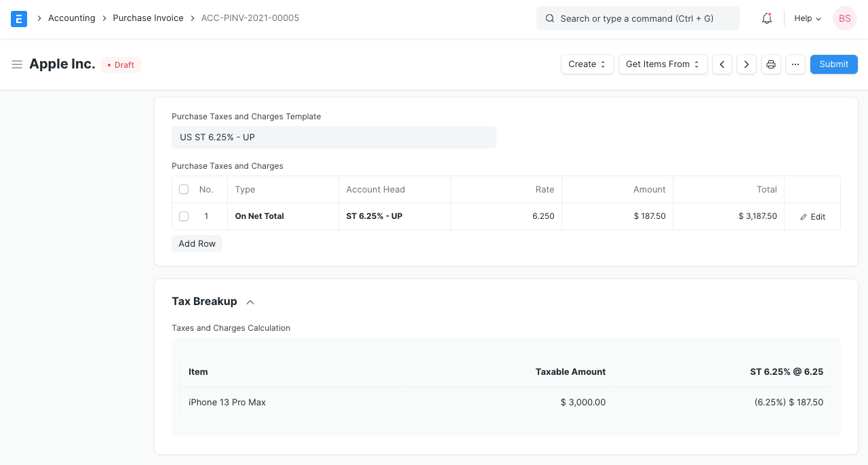Check the select-all checkbox in the taxes table

coord(184,189)
